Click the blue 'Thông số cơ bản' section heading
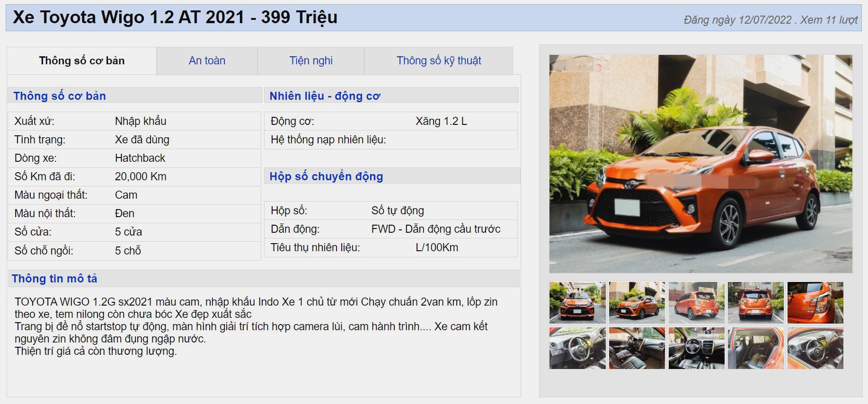 click(x=60, y=96)
